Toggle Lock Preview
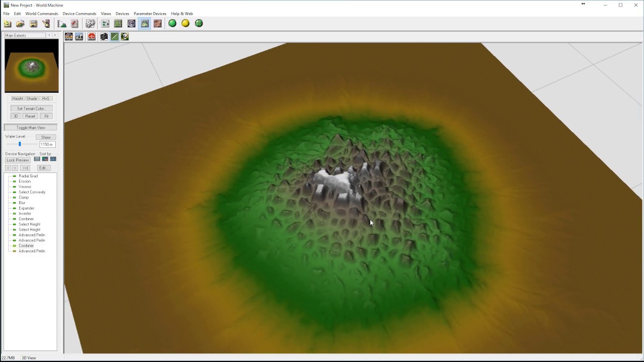 pos(18,160)
